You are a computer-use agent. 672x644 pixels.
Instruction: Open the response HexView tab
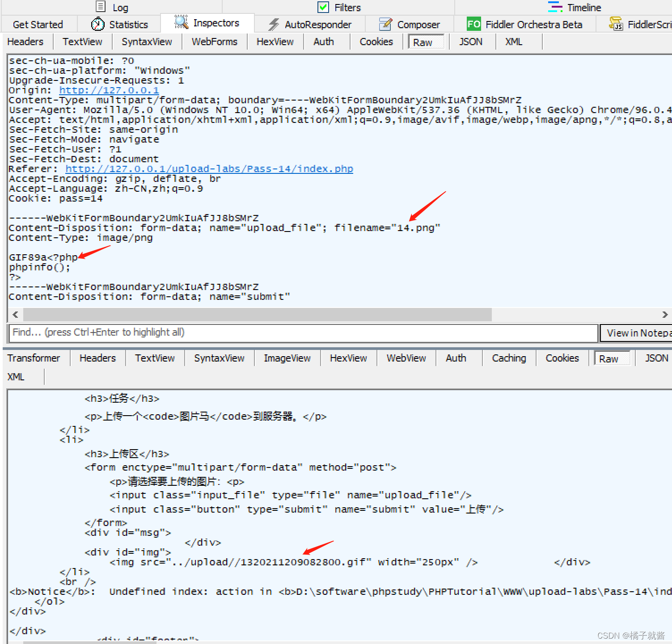pos(348,358)
